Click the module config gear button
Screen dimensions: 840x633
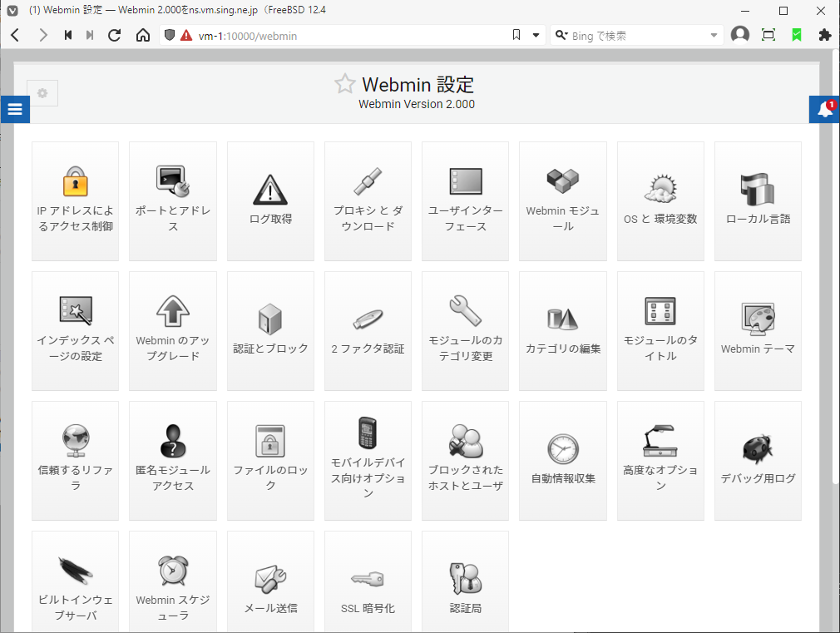(x=42, y=92)
